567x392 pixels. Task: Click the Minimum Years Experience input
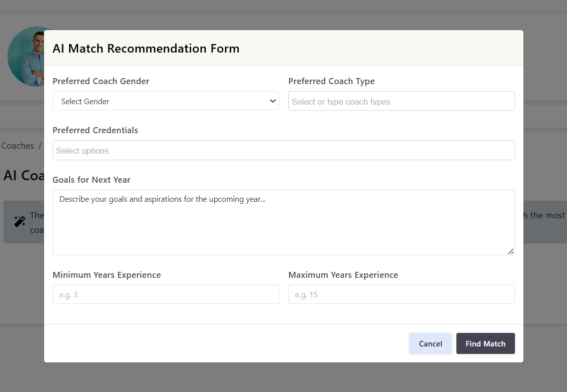166,294
